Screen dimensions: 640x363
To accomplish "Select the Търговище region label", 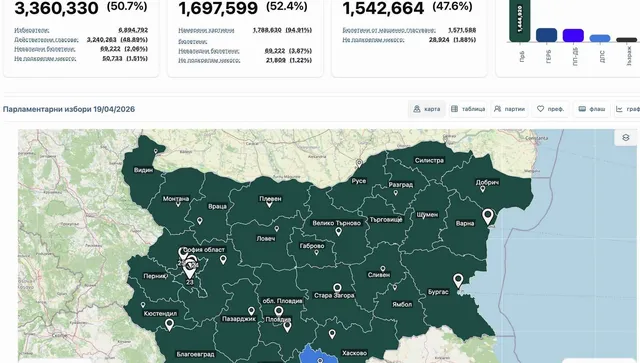I will tap(386, 220).
